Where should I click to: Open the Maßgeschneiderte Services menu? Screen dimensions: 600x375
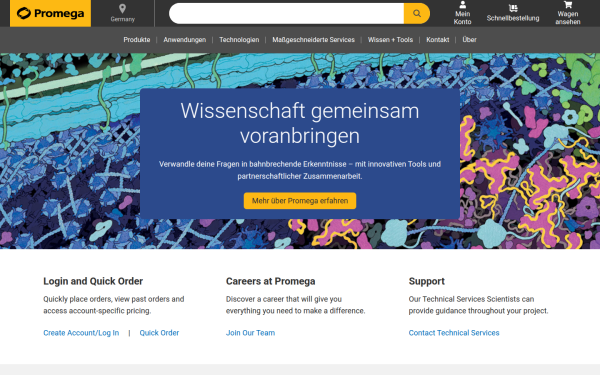[313, 40]
